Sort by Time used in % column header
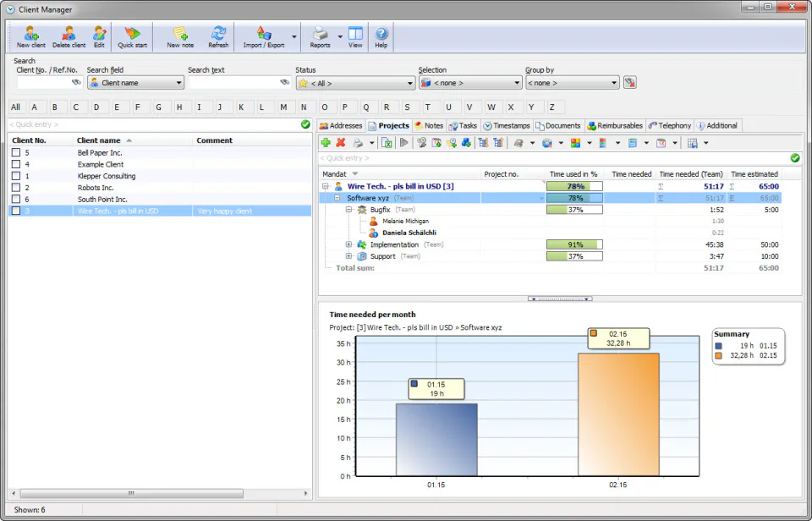 click(x=573, y=174)
